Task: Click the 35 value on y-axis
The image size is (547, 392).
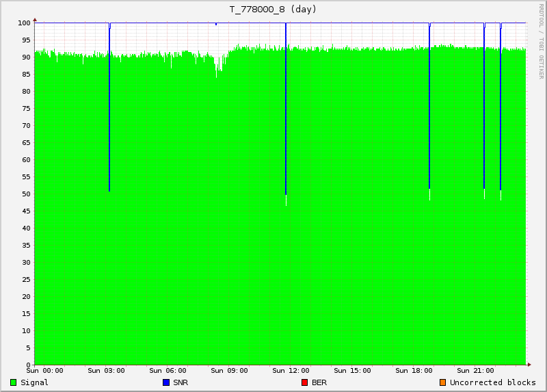Action: coord(26,246)
